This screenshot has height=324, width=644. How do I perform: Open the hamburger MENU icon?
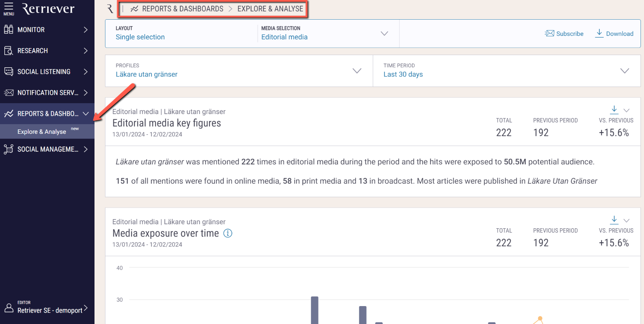9,8
